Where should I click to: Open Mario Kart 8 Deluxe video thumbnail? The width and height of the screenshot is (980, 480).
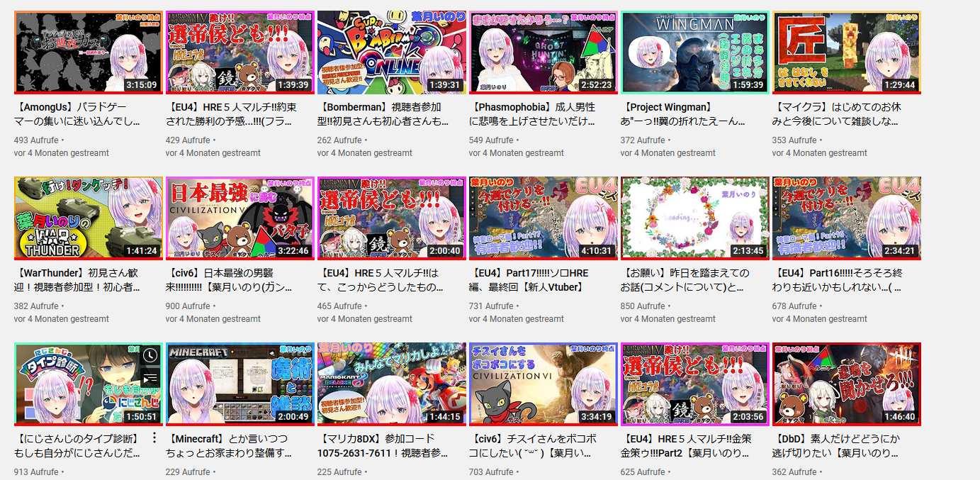[392, 384]
